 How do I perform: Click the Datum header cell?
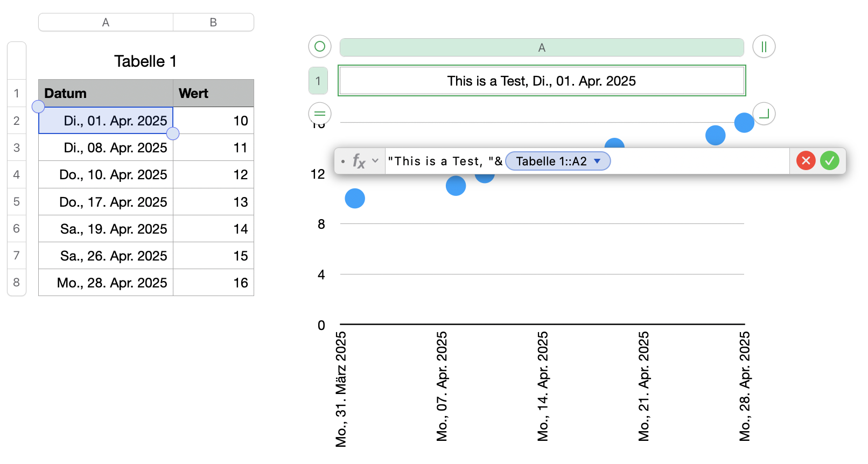(x=106, y=93)
